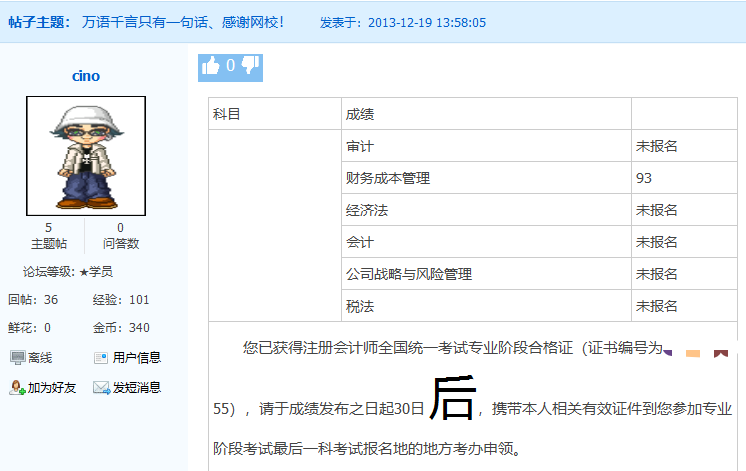This screenshot has width=746, height=471.
Task: Click the envelope message icon
Action: click(x=101, y=388)
